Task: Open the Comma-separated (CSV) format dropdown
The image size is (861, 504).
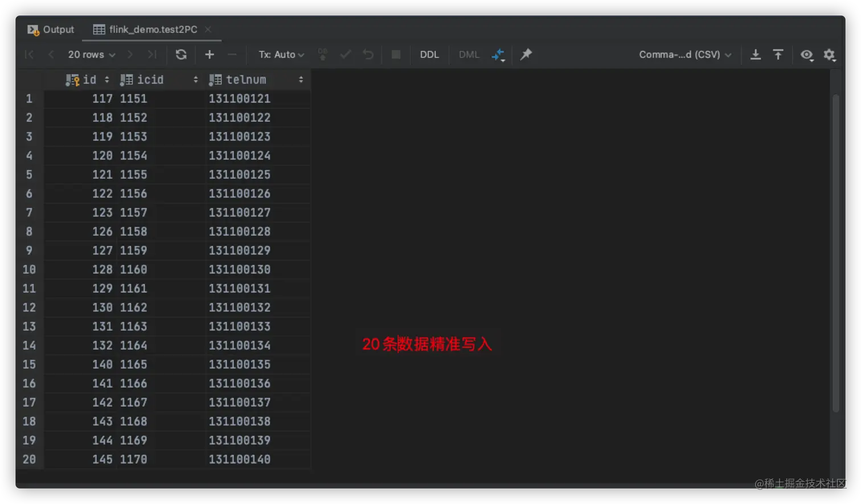Action: 685,54
